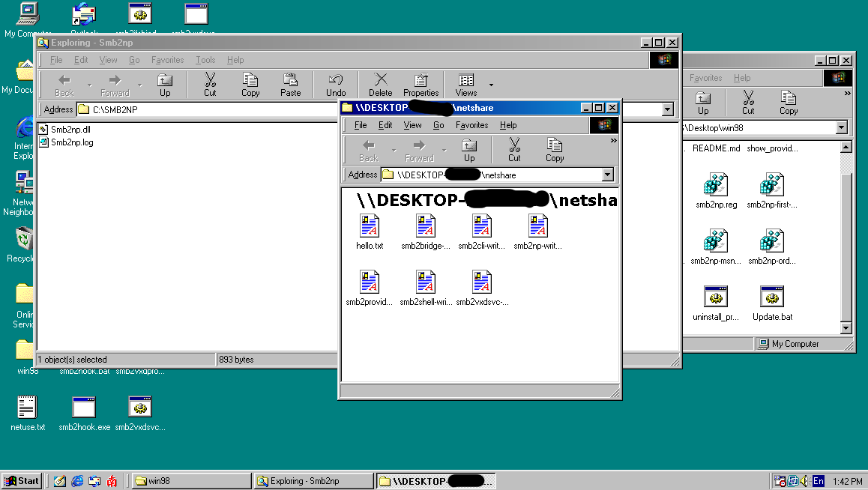Select Smb2np.log in the Exploring window

[x=66, y=142]
